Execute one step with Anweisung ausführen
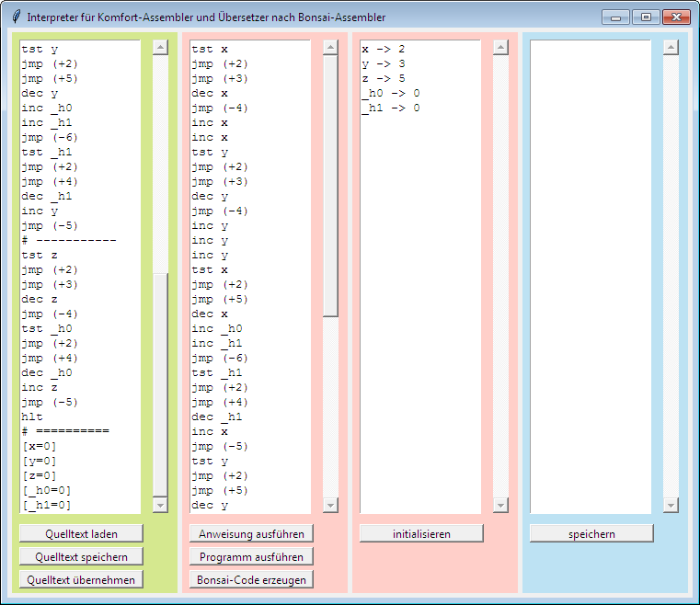This screenshot has height=605, width=700. (x=251, y=533)
